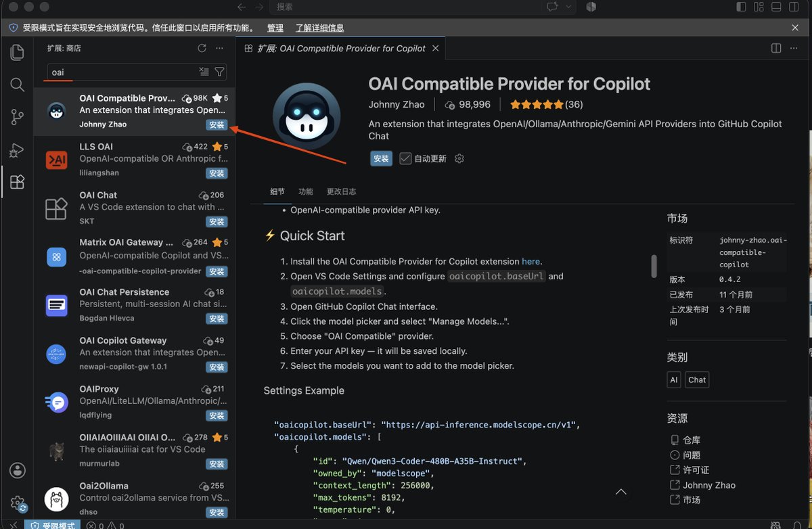
Task: Open the Manage gear in activity bar
Action: (18, 503)
